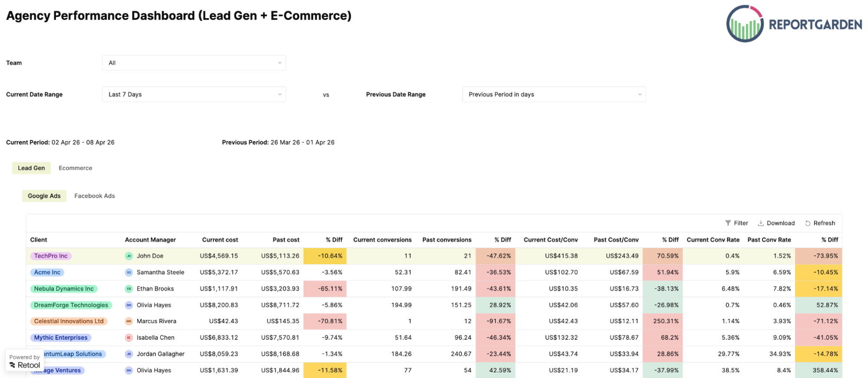Open the Previous Date Range dropdown

(554, 94)
